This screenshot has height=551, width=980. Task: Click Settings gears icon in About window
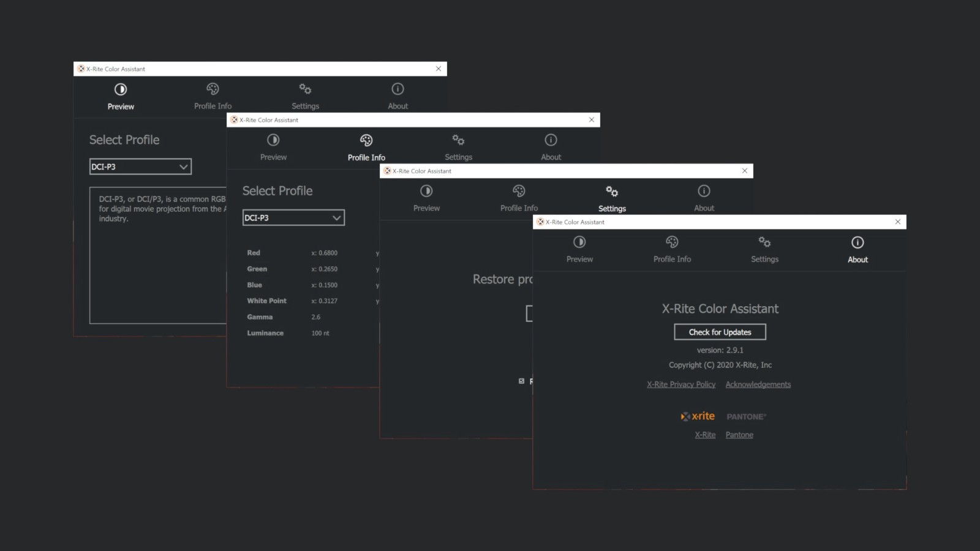(764, 242)
